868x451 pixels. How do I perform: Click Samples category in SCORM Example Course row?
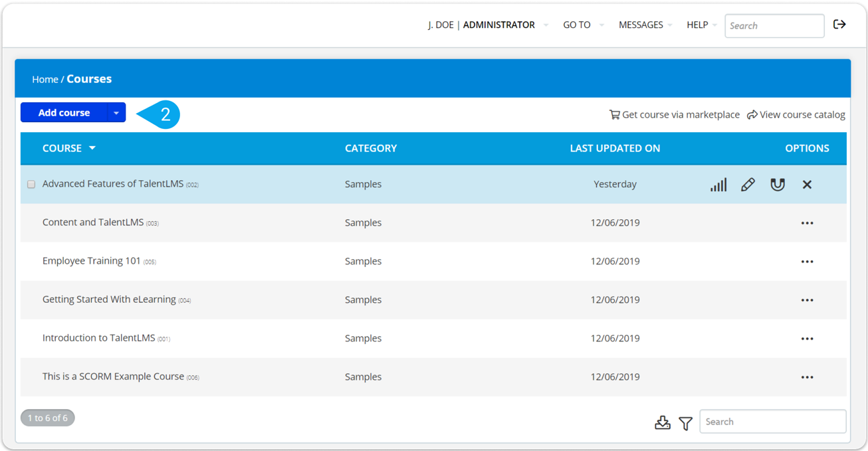363,377
